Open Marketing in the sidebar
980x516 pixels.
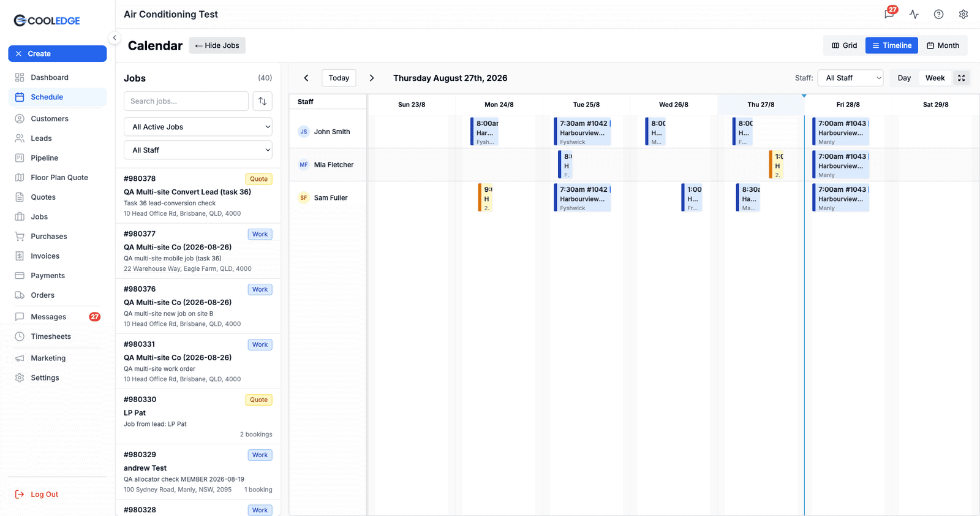[x=57, y=359]
